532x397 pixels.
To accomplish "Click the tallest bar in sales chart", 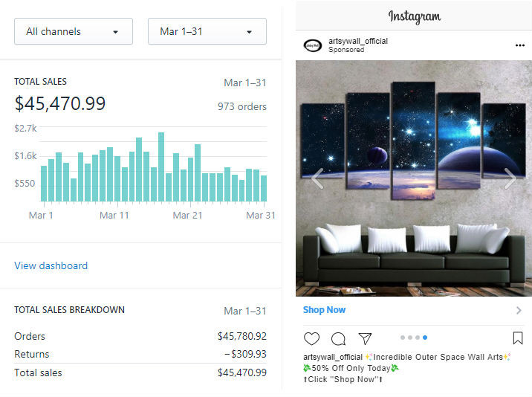I will [x=161, y=167].
